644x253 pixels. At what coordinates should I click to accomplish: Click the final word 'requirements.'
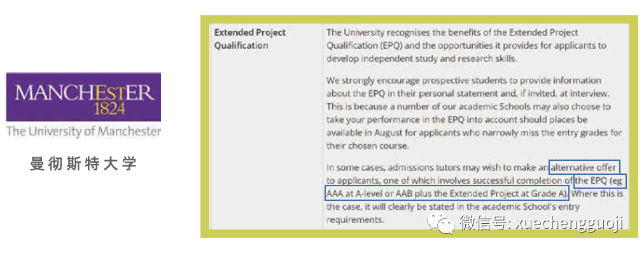[355, 220]
